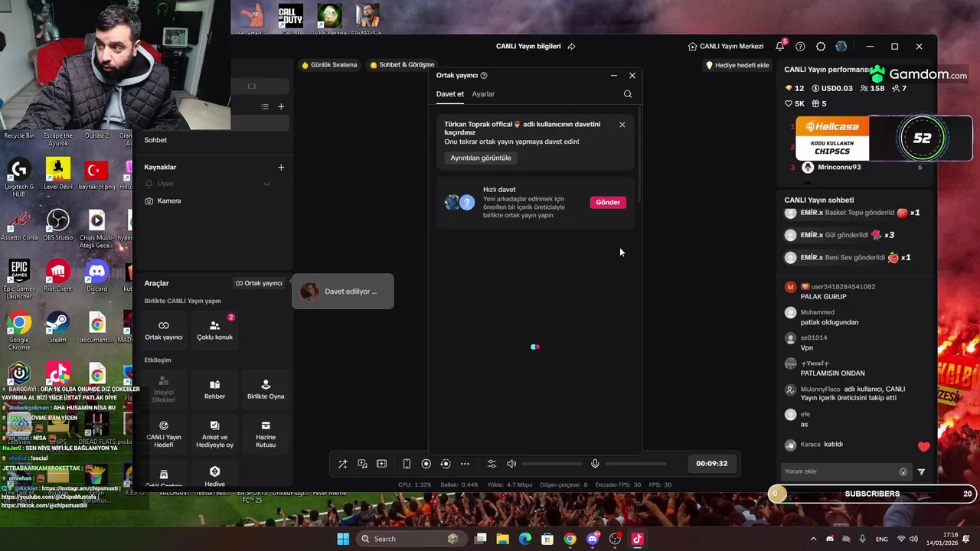
Task: Open the audio mixer settings icon
Action: click(492, 464)
